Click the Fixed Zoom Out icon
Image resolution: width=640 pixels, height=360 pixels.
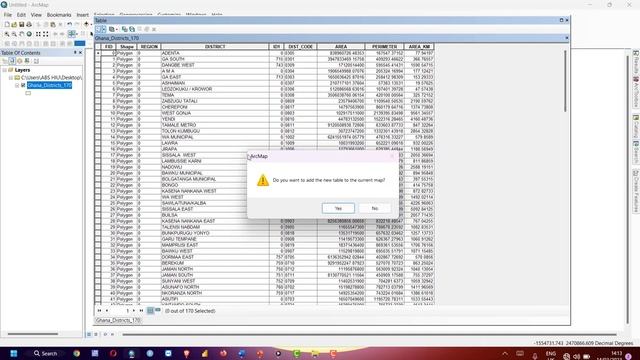point(46,34)
